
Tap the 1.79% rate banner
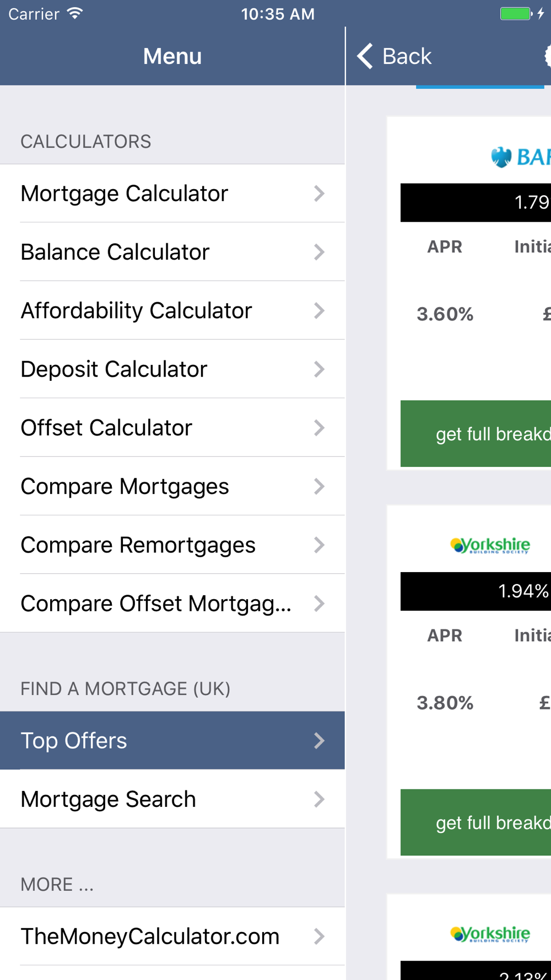click(x=476, y=203)
